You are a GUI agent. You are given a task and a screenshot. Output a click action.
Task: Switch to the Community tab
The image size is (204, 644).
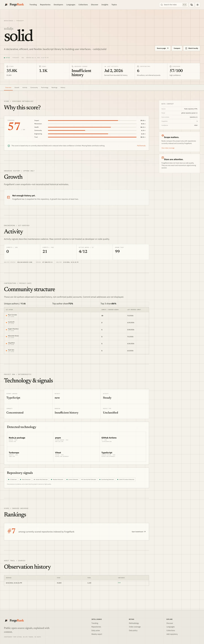pyautogui.click(x=34, y=87)
